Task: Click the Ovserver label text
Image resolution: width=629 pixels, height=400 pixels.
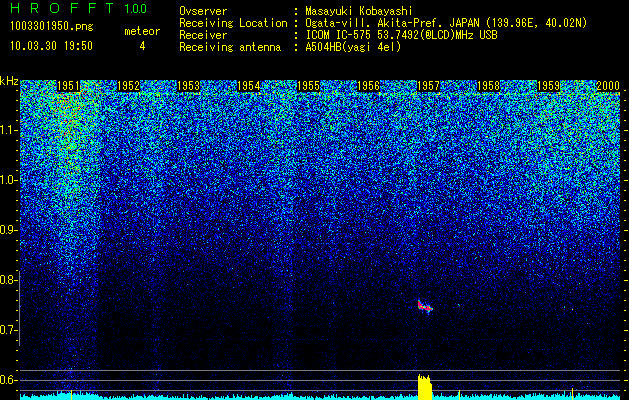Action: (203, 11)
